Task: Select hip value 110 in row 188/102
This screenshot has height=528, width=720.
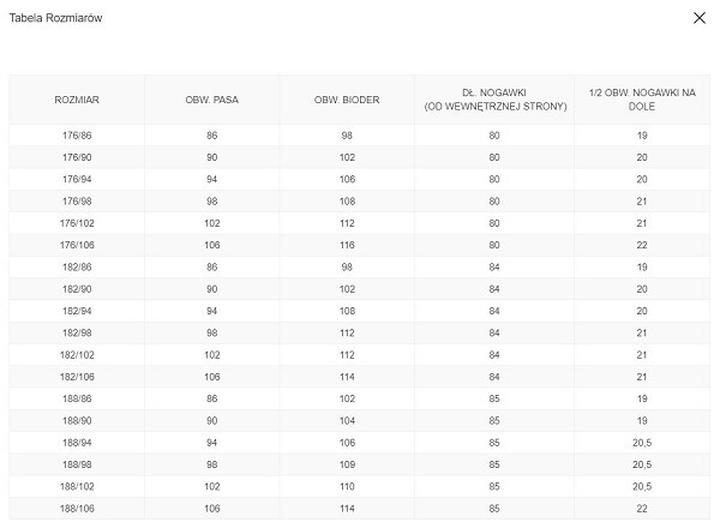Action: 347,486
